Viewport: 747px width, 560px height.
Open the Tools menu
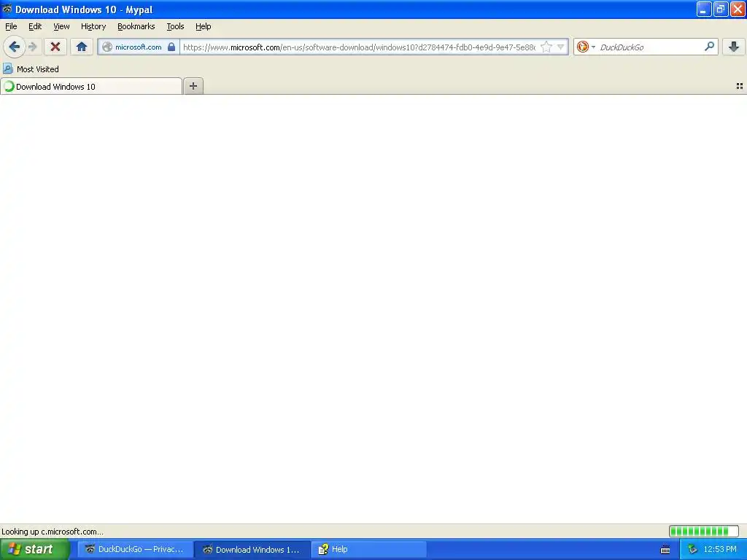click(x=175, y=26)
